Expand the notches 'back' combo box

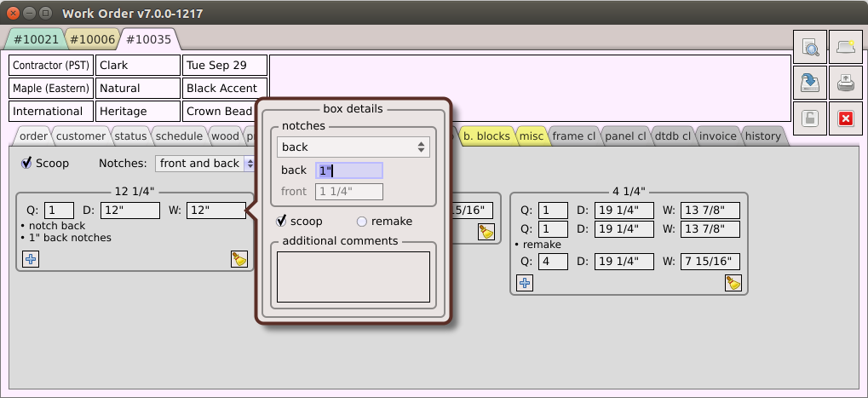click(x=354, y=147)
